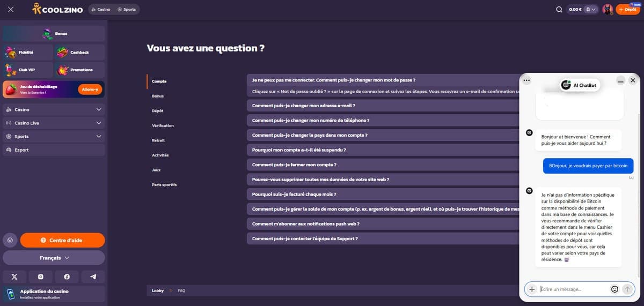Screen dimensions: 644x306
Task: Click the AI ChatBot header badge
Action: (x=580, y=85)
